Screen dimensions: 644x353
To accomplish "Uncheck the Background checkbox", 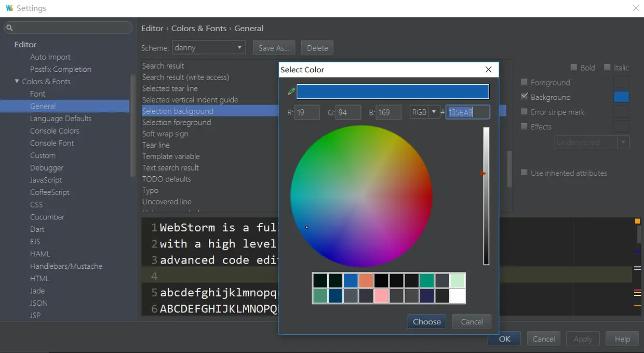I will (524, 97).
